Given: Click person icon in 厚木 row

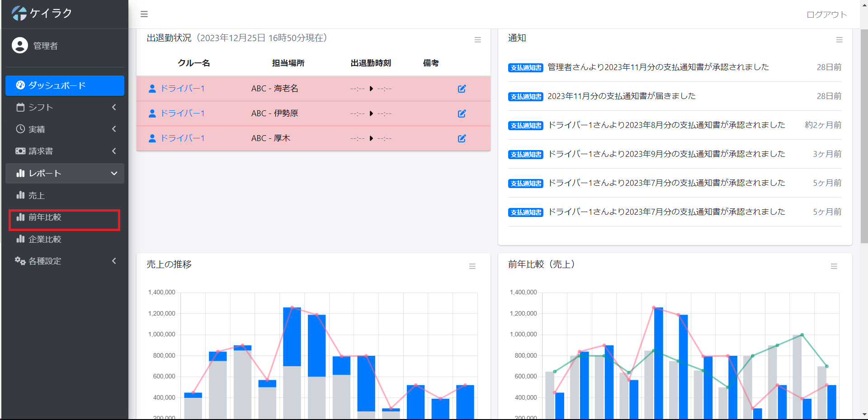Looking at the screenshot, I should click(152, 138).
